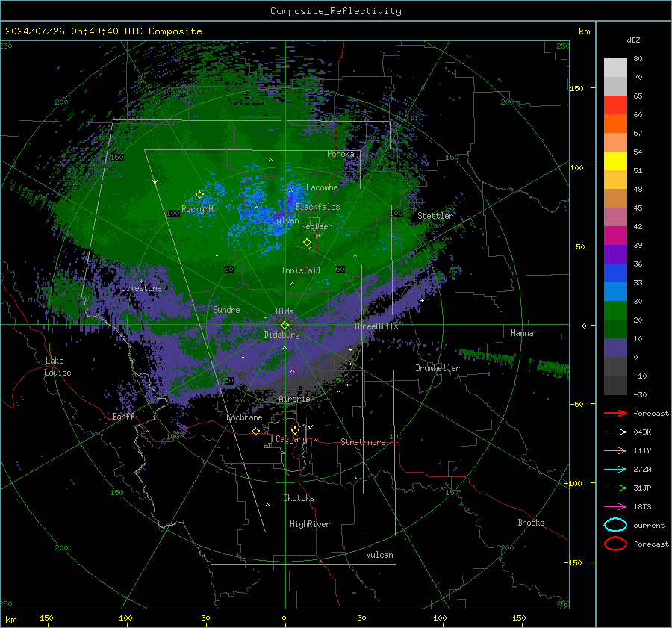This screenshot has width=672, height=628.
Task: Click the Sylvan label
Action: click(285, 220)
